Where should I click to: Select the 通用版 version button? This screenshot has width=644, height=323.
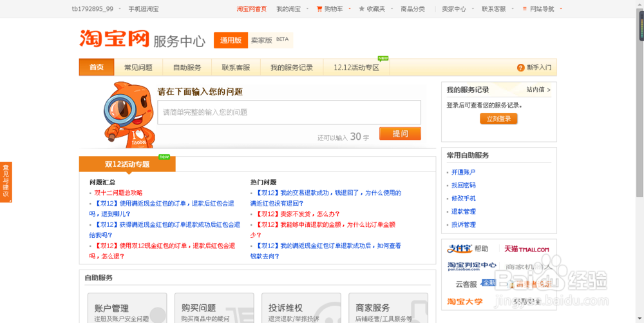(231, 40)
